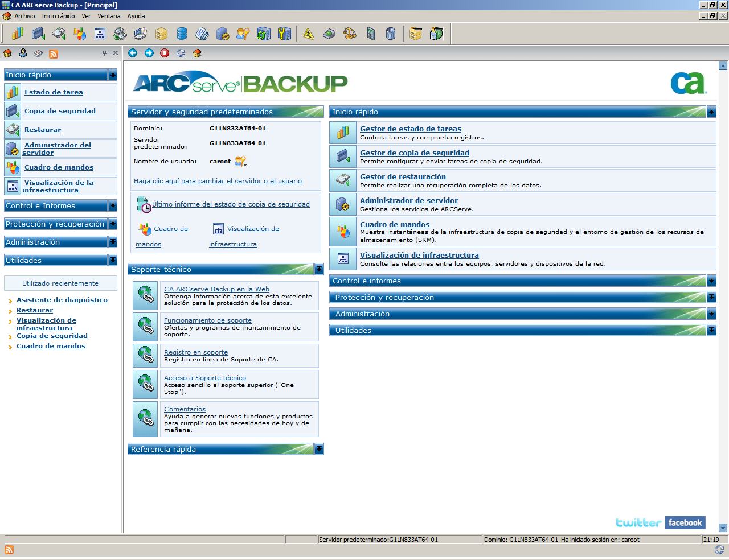Open the Ventana menu
Viewport: 729px width, 560px height.
pos(108,16)
